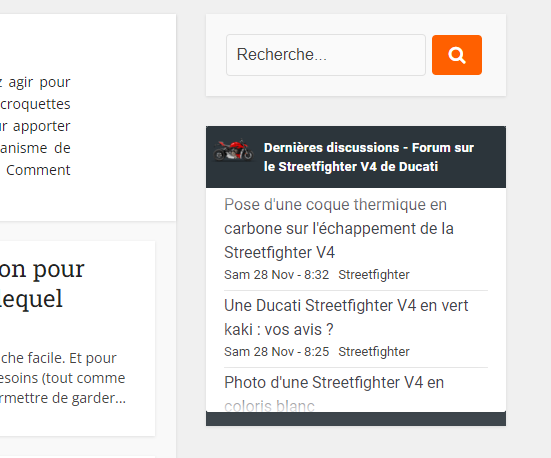
Task: Click Streetfighter category beside the 8:25 post
Action: 374,351
